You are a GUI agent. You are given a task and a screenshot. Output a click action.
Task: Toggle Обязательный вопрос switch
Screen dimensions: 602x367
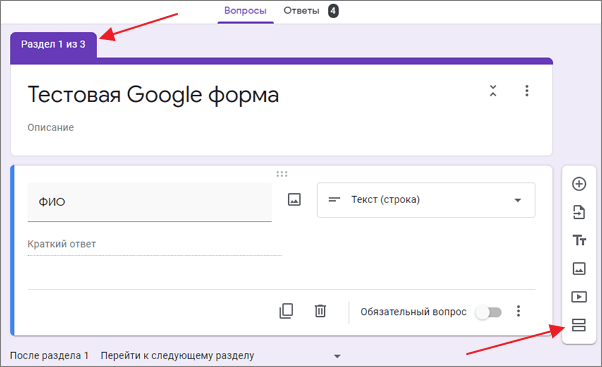(x=488, y=312)
